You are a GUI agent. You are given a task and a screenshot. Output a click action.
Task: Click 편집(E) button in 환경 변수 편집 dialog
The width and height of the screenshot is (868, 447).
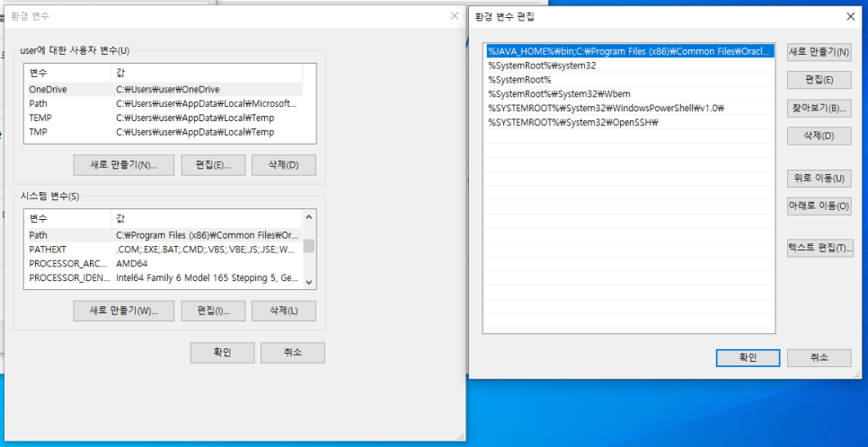(x=819, y=80)
